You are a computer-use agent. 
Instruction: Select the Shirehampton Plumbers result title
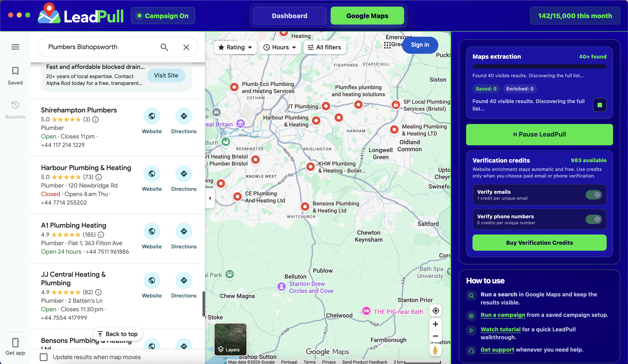tap(79, 110)
